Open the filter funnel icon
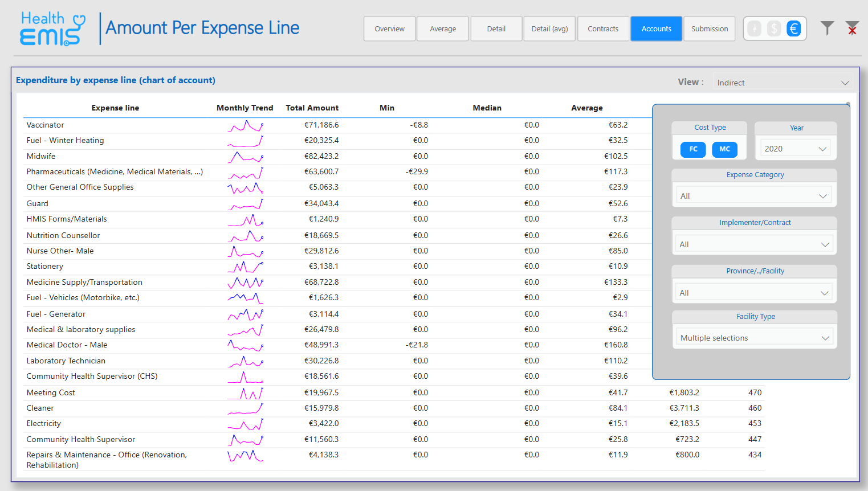 click(x=827, y=28)
